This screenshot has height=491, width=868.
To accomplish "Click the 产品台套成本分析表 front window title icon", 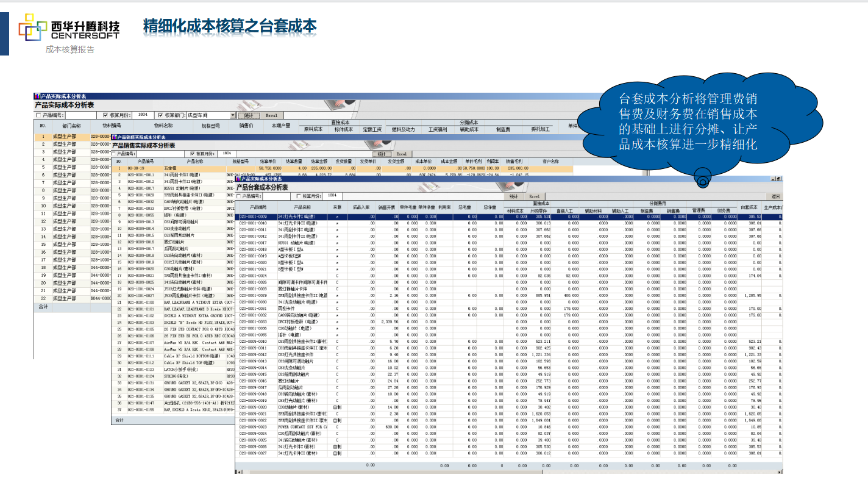I will pyautogui.click(x=239, y=179).
